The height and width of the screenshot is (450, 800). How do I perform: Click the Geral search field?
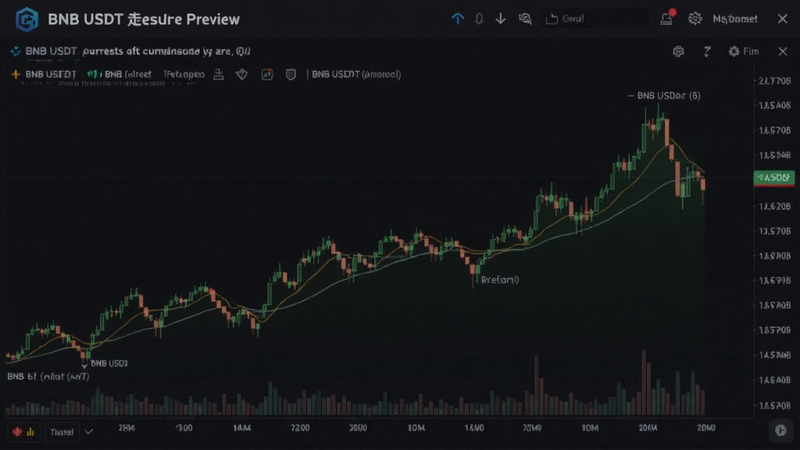(x=594, y=19)
